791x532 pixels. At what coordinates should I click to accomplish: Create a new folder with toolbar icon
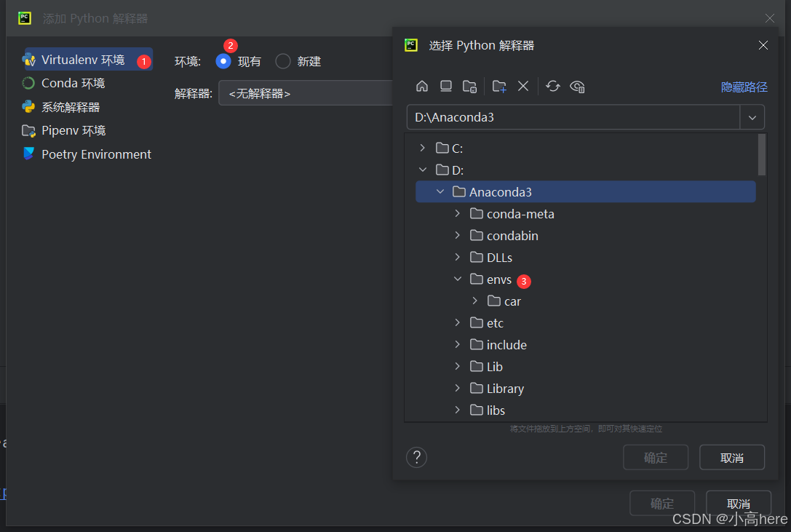[499, 87]
